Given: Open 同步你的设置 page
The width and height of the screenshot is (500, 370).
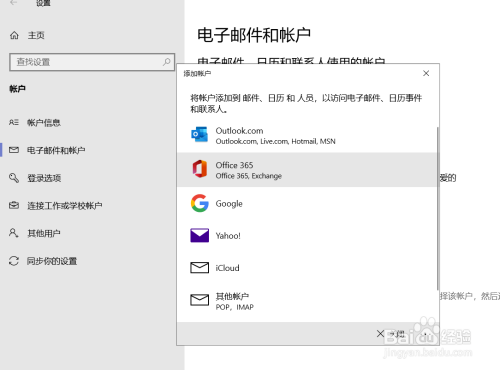Looking at the screenshot, I should (52, 261).
